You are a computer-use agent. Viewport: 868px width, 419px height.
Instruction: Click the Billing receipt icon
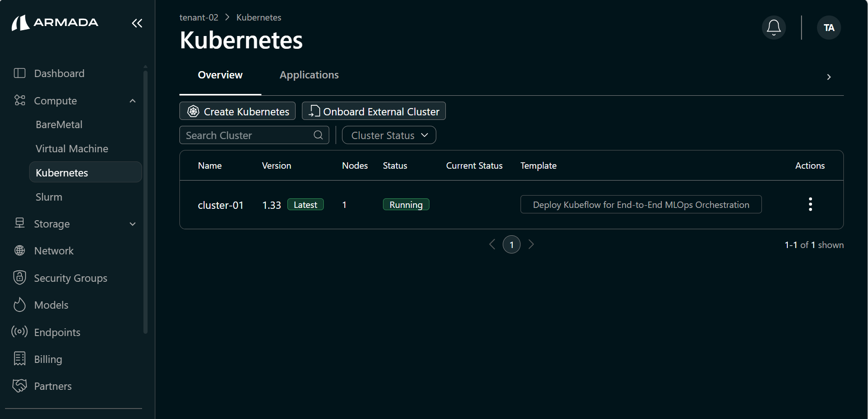(x=20, y=359)
